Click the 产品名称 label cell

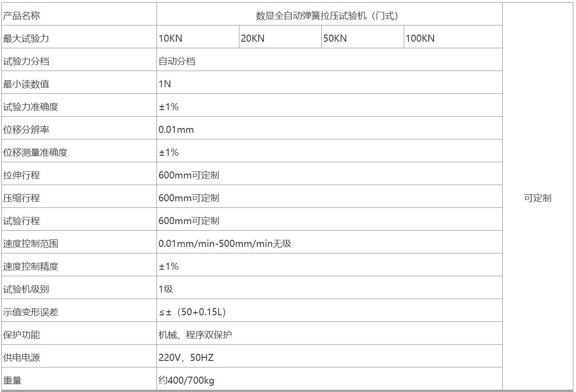(x=21, y=16)
